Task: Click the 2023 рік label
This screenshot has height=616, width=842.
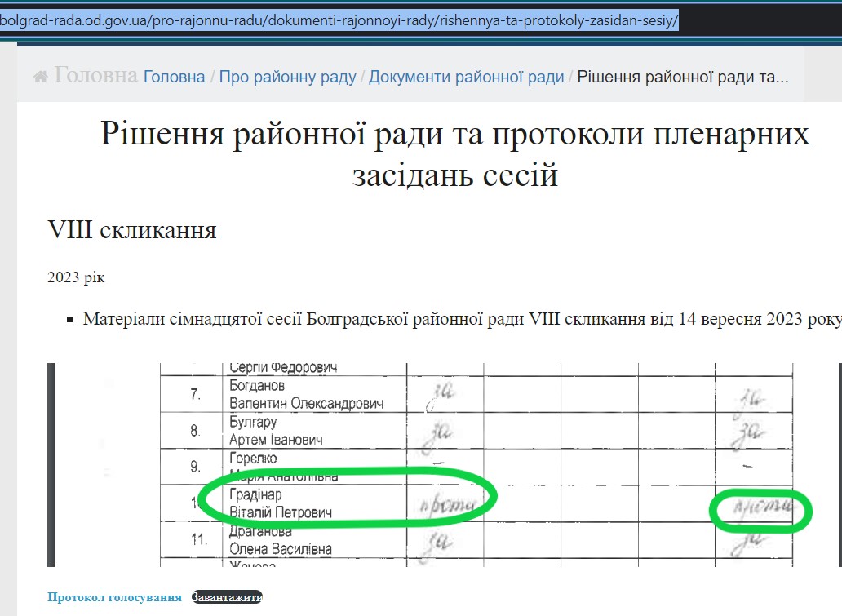Action: click(76, 277)
